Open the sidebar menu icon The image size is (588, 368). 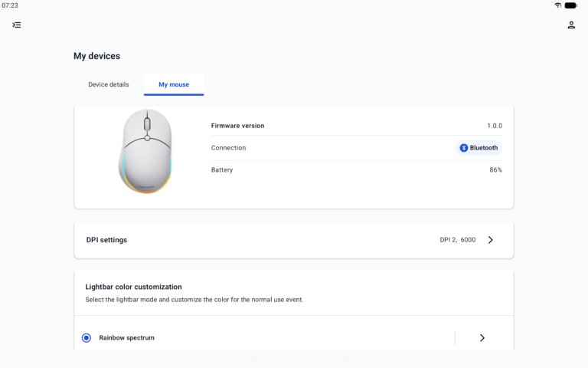click(x=17, y=25)
